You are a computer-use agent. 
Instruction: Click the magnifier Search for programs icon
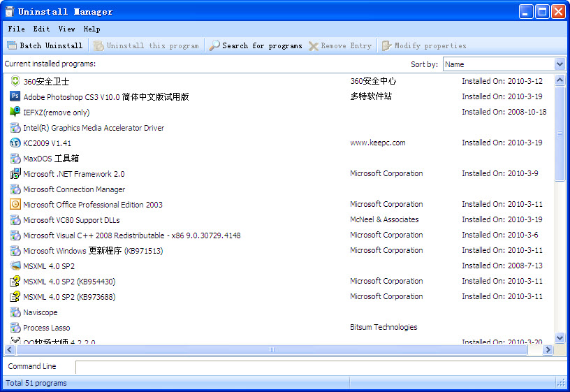click(x=214, y=45)
